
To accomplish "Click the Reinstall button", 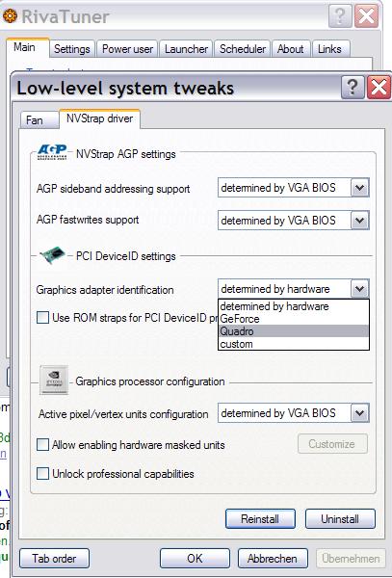I will [x=260, y=518].
